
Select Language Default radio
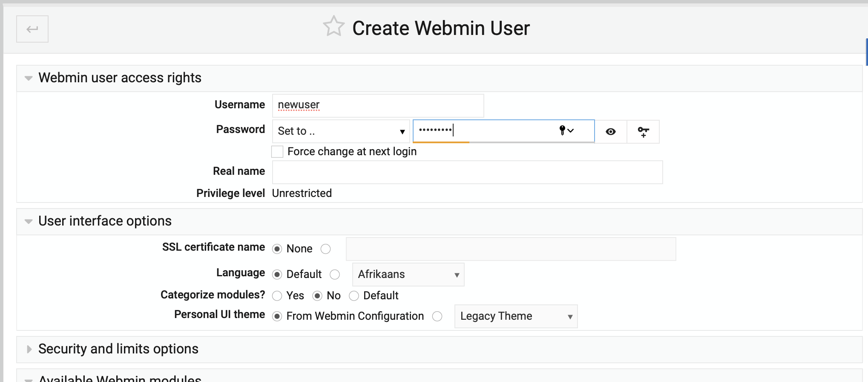[x=277, y=275]
